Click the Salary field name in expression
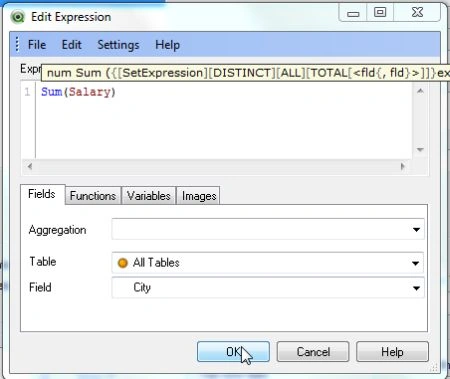The image size is (450, 379). (89, 92)
